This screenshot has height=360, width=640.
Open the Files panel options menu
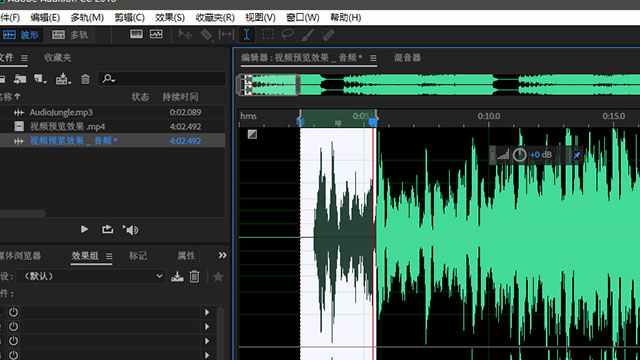click(x=24, y=58)
